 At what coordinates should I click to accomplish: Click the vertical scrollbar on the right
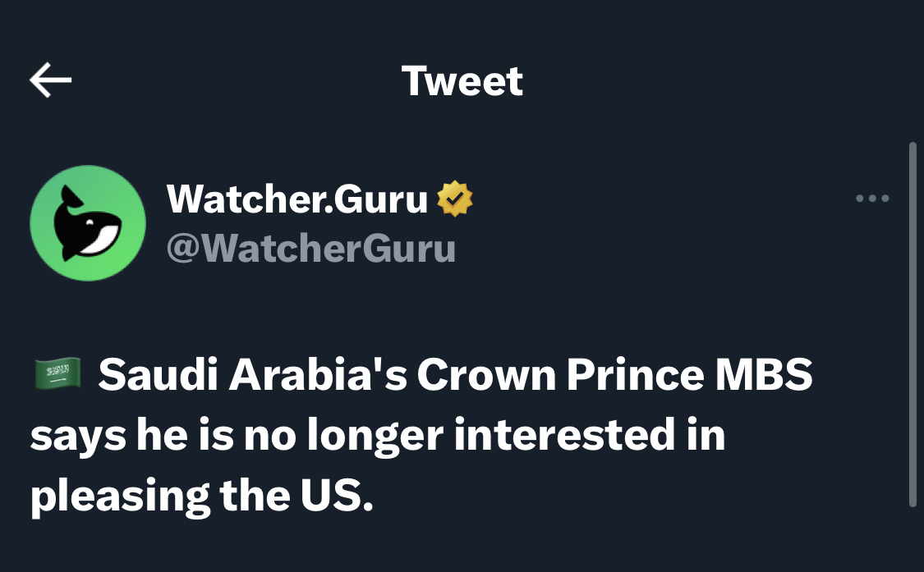(x=913, y=324)
